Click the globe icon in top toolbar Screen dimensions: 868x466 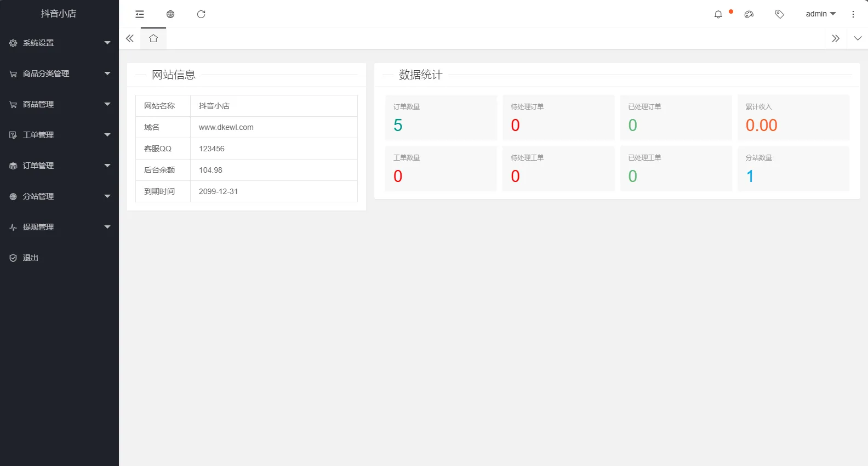[170, 14]
